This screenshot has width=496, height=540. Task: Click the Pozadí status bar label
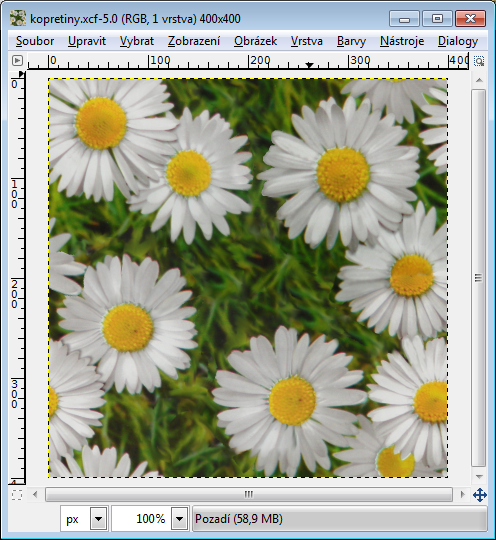point(239,518)
